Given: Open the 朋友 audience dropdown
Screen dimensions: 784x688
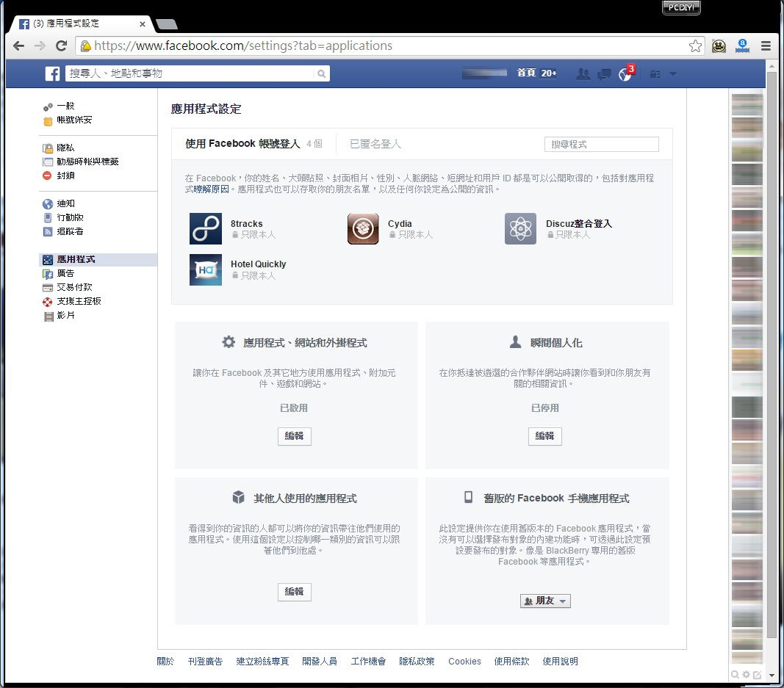Looking at the screenshot, I should point(545,601).
